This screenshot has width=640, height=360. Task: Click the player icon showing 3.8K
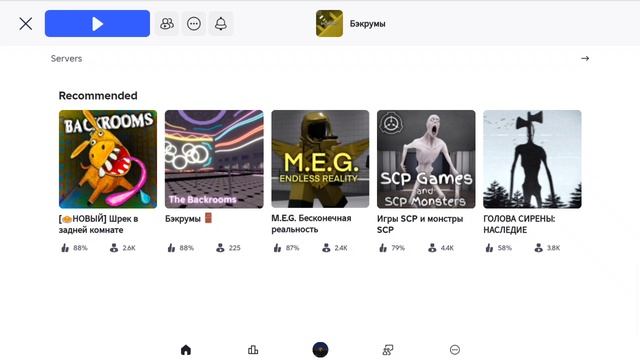click(538, 248)
